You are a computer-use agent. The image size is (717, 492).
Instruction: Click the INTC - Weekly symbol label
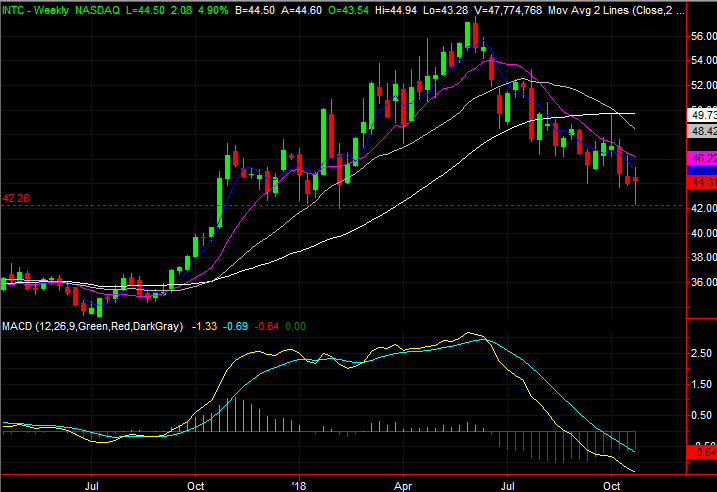35,10
